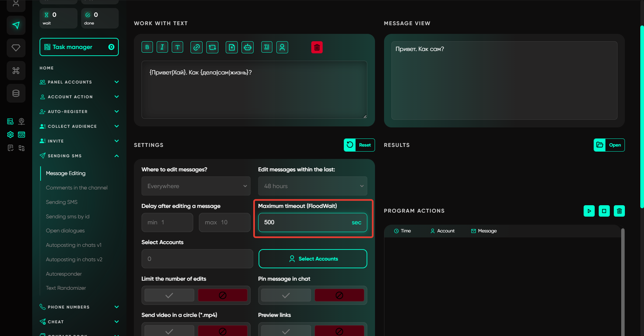Open the 48 hours time range dropdown

point(313,186)
